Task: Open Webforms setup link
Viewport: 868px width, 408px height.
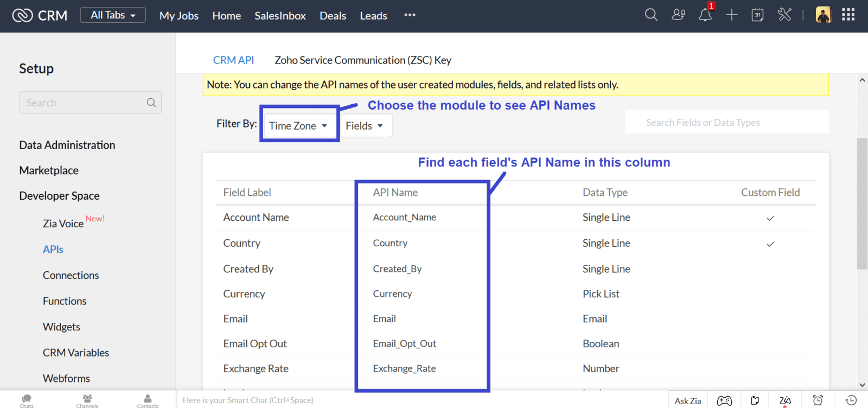Action: pyautogui.click(x=66, y=378)
